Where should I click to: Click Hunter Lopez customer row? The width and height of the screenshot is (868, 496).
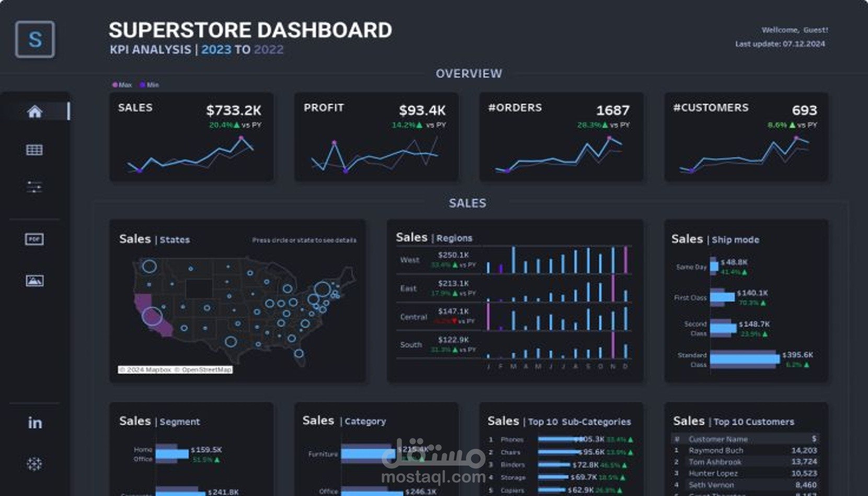(746, 474)
